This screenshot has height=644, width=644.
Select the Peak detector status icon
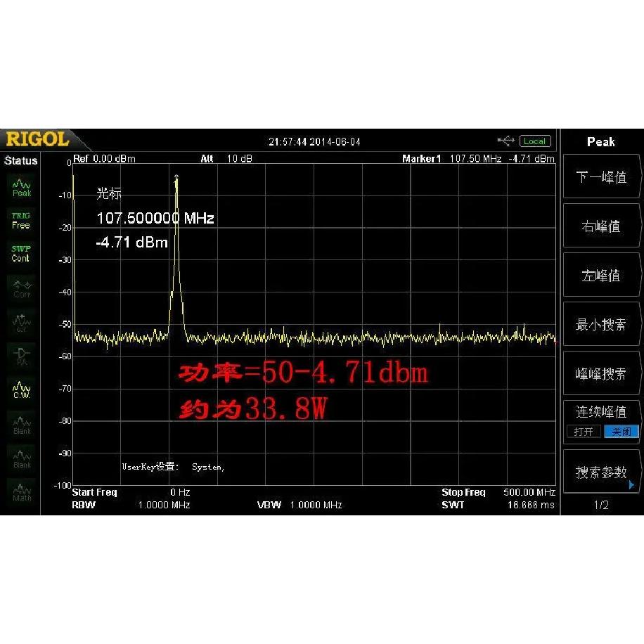pos(21,188)
